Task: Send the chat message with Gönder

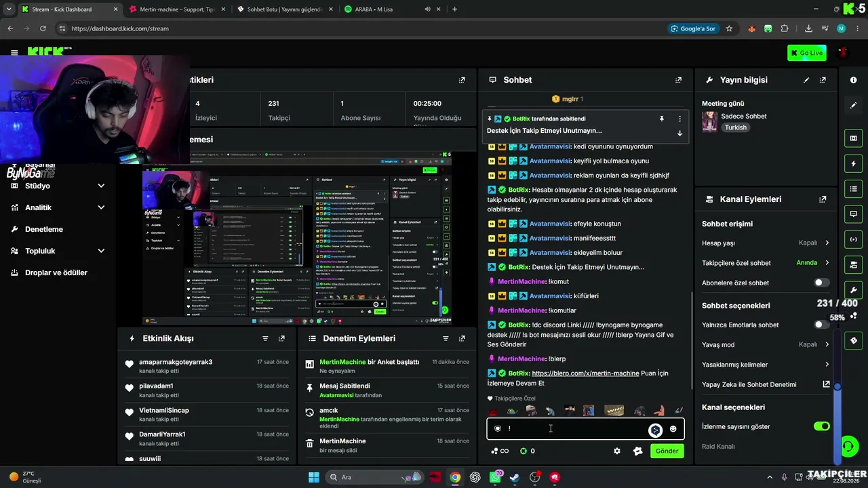Action: tap(667, 451)
